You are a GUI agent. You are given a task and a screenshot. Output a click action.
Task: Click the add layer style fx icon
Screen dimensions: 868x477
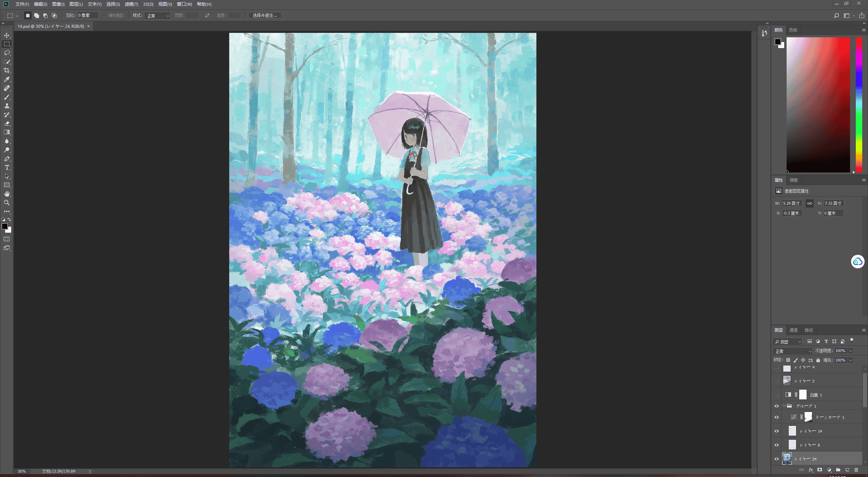click(x=811, y=470)
